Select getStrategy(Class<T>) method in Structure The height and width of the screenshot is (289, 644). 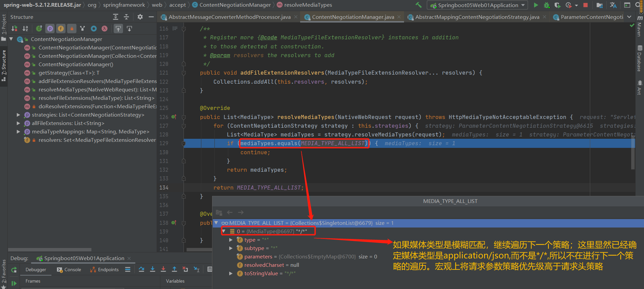coord(69,73)
